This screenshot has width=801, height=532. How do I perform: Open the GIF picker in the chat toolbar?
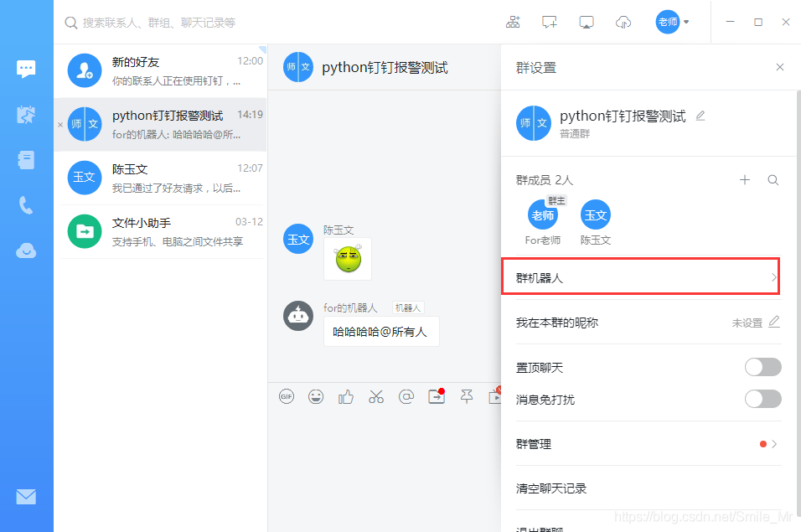pyautogui.click(x=286, y=396)
